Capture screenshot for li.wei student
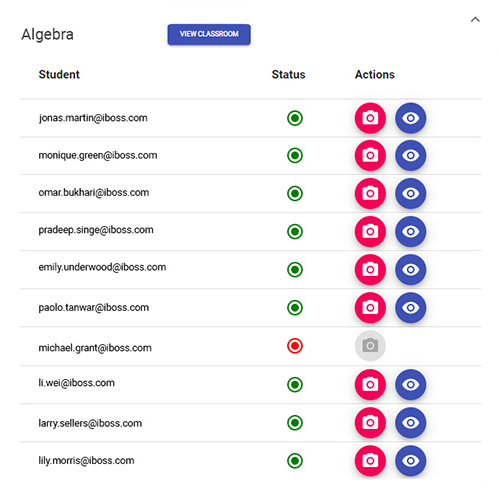Screen dimensions: 501x489 pos(370,384)
